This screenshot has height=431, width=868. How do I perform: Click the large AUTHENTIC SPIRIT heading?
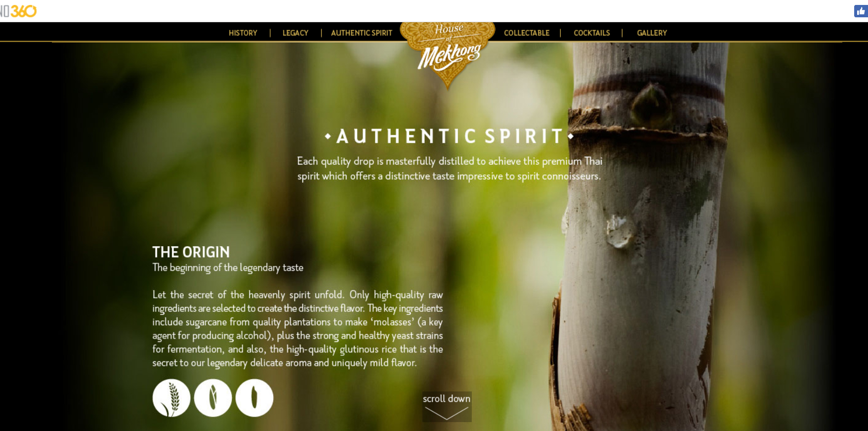pyautogui.click(x=450, y=136)
